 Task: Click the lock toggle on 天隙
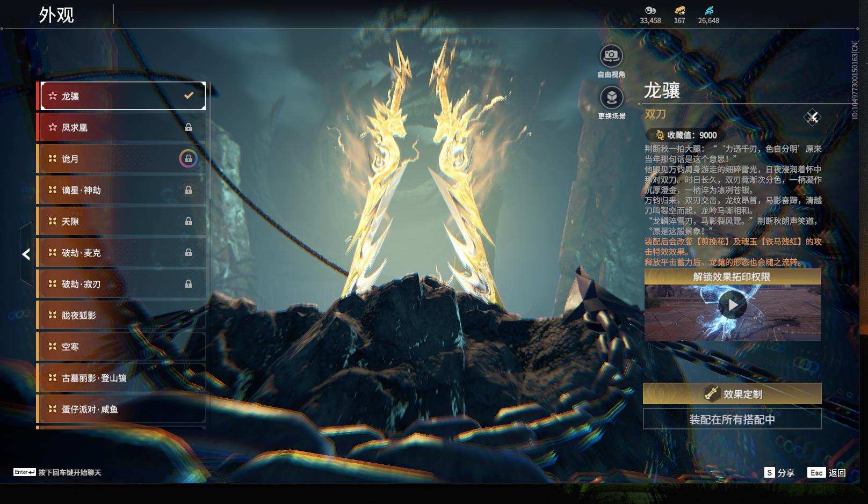click(188, 221)
